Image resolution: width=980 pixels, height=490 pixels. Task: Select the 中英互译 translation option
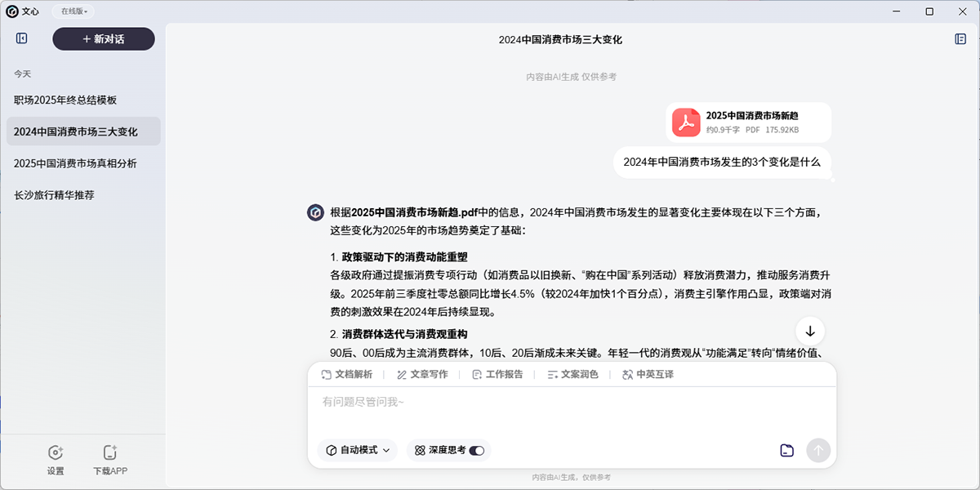pyautogui.click(x=648, y=374)
